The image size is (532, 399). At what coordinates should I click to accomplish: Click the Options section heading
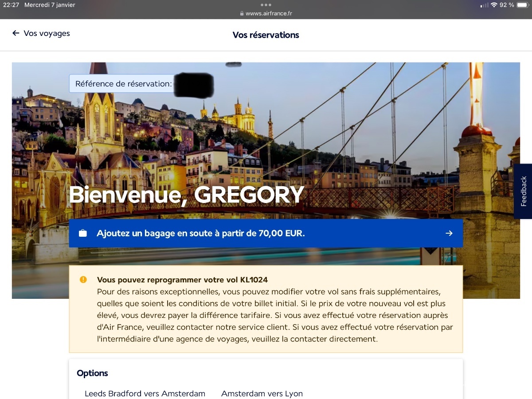[x=92, y=373]
